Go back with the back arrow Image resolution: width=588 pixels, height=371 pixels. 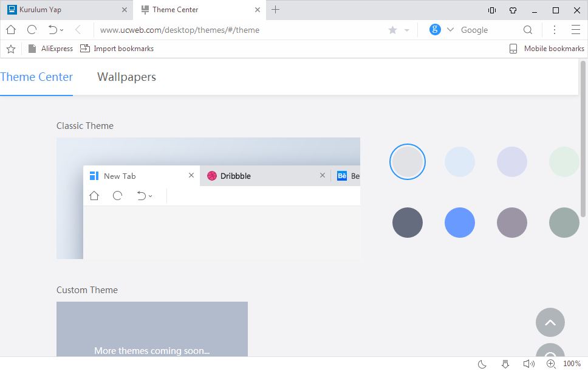pyautogui.click(x=78, y=30)
